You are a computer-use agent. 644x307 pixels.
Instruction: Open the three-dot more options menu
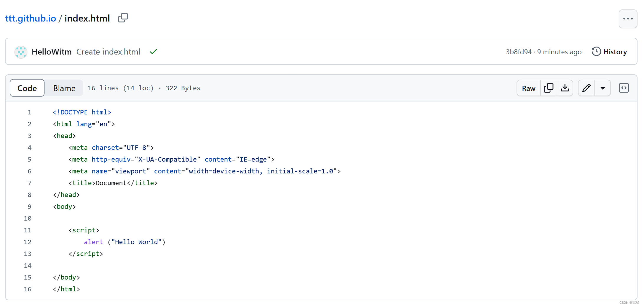(x=628, y=19)
